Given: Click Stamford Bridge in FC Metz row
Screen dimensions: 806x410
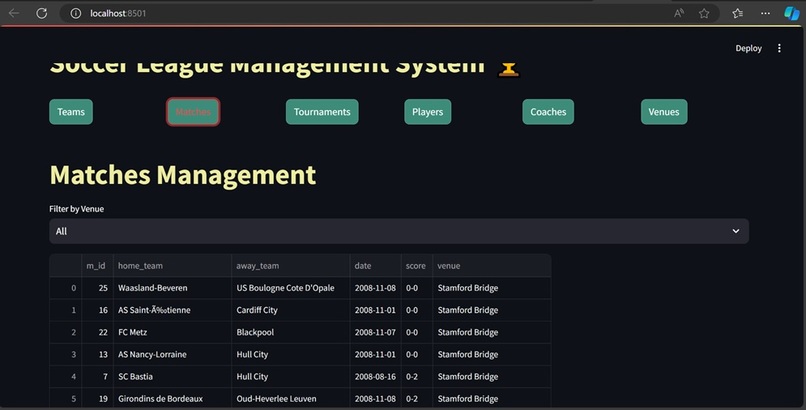Looking at the screenshot, I should pyautogui.click(x=491, y=332).
